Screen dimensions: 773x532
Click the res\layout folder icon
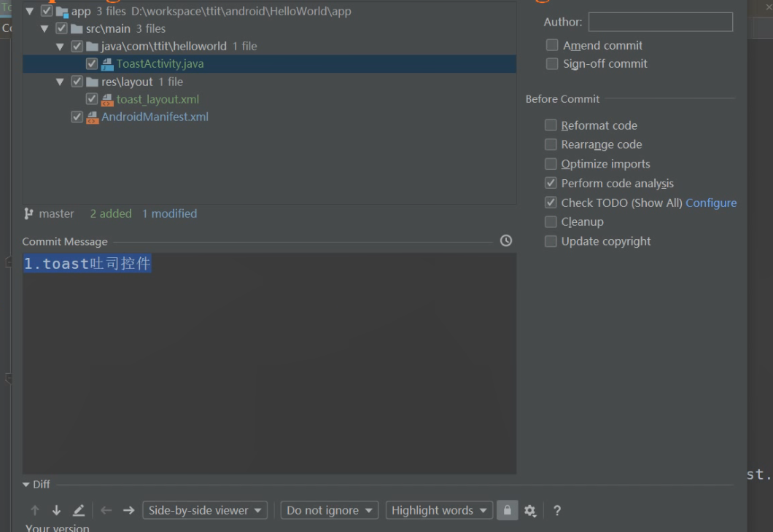click(92, 82)
